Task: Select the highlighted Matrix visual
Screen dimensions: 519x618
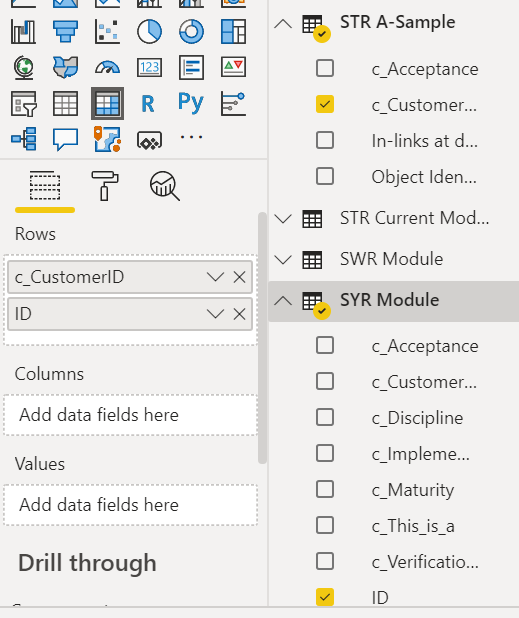Action: [x=107, y=104]
